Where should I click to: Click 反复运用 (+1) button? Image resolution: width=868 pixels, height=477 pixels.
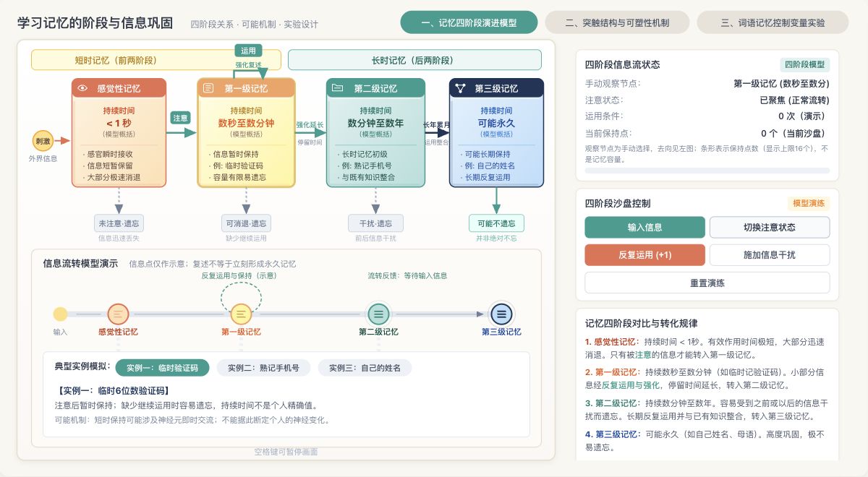644,255
